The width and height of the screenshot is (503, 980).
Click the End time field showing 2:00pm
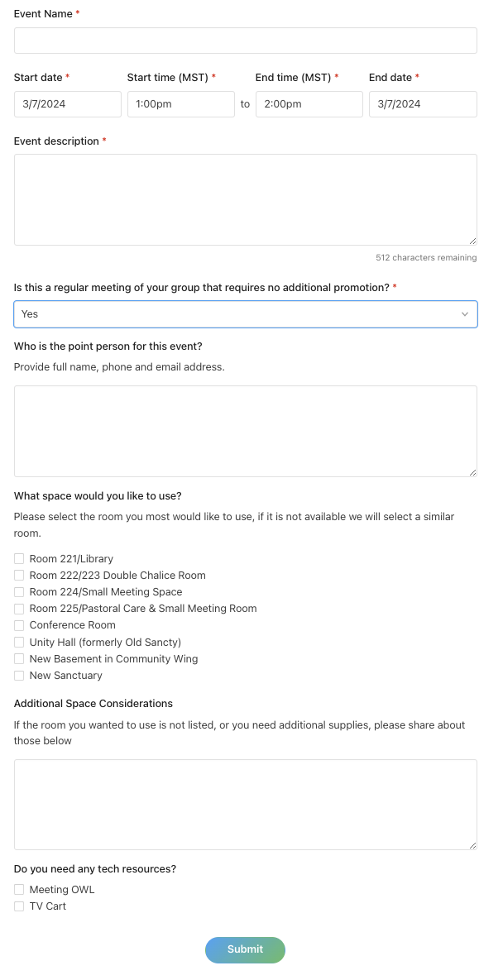tap(309, 104)
